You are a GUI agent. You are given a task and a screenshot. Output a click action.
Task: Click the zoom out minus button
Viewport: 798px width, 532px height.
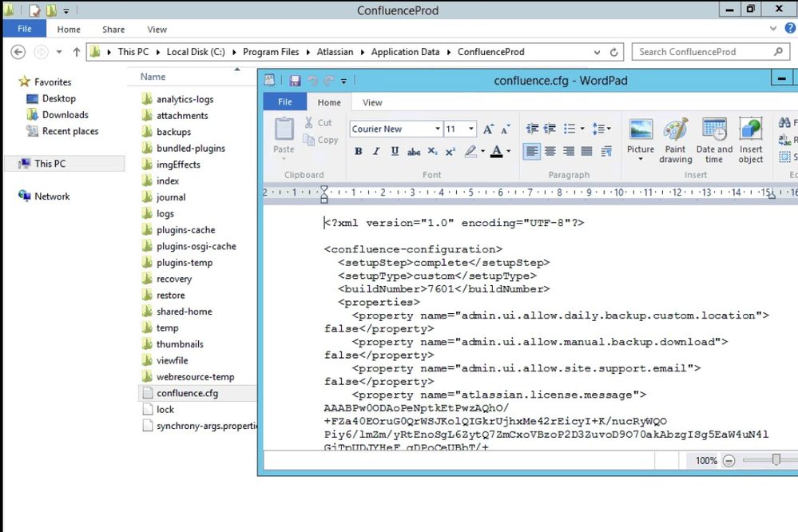[x=729, y=461]
